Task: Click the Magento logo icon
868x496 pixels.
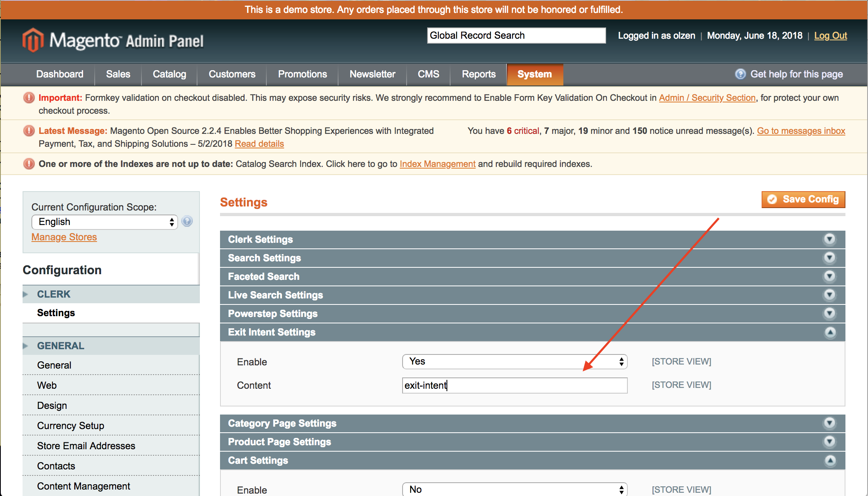Action: coord(33,40)
